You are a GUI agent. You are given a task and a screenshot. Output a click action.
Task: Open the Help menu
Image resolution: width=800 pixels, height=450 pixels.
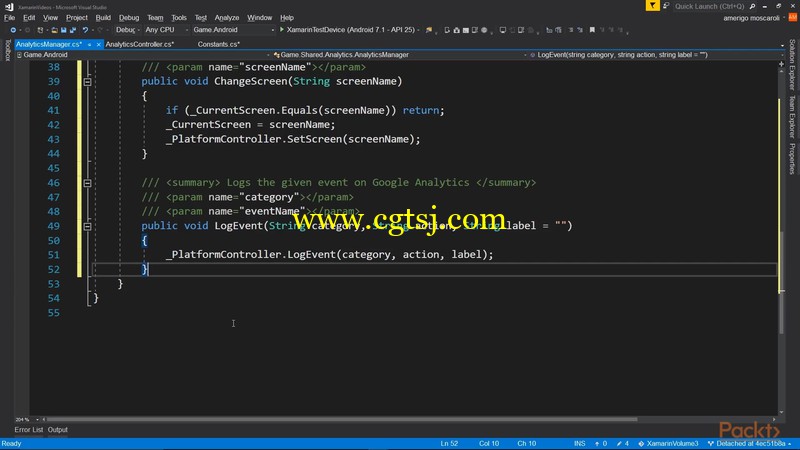[x=287, y=18]
